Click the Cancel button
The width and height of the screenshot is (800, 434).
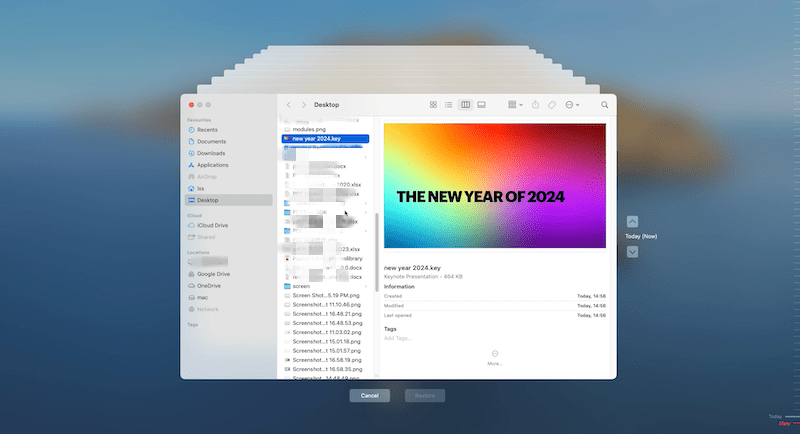[369, 395]
